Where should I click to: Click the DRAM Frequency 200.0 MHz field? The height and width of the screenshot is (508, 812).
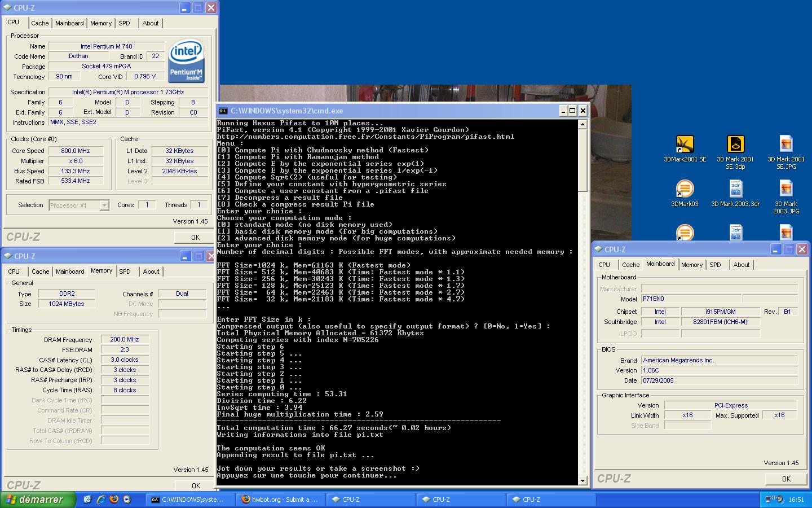(x=125, y=340)
